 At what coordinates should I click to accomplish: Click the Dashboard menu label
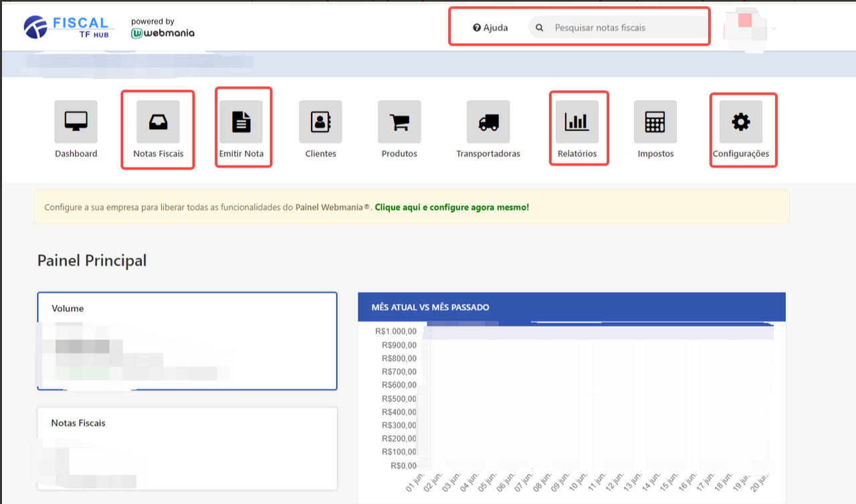tap(76, 154)
